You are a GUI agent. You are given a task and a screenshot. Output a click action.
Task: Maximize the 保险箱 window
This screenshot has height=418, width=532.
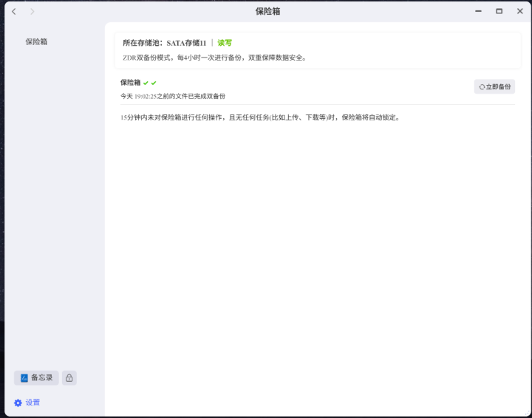[499, 11]
